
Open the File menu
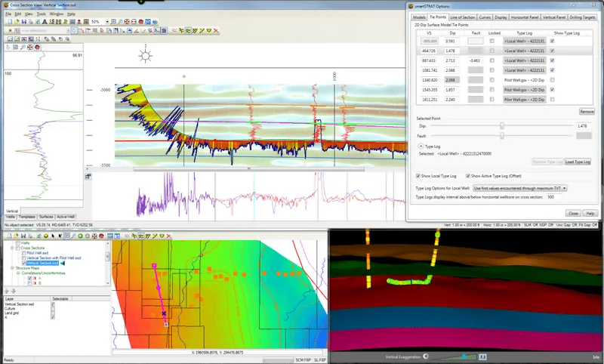8,14
